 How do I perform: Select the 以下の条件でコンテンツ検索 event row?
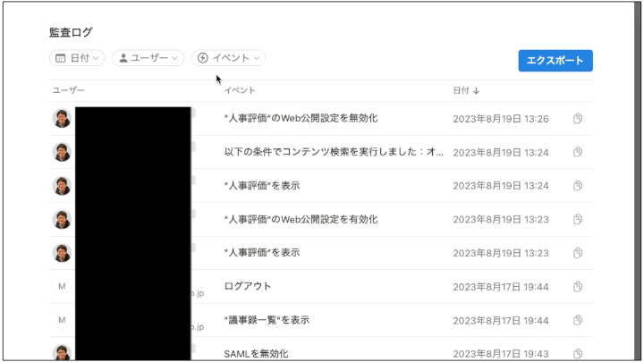point(321,152)
